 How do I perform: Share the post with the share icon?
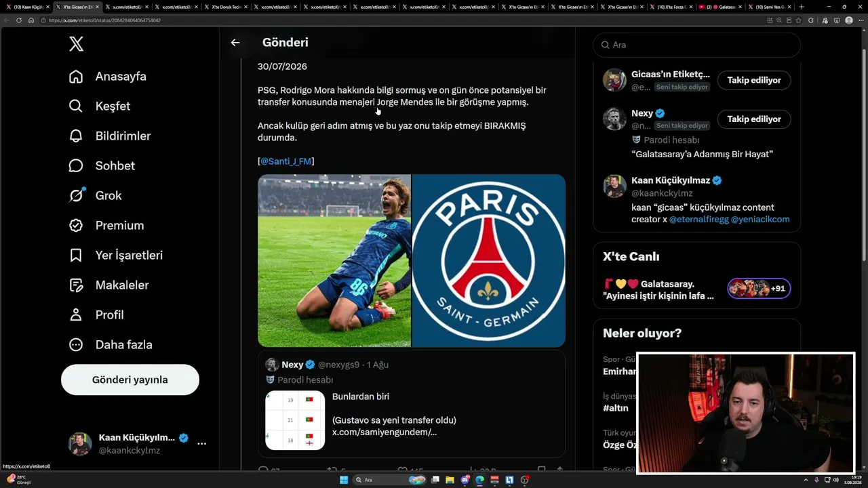[559, 468]
